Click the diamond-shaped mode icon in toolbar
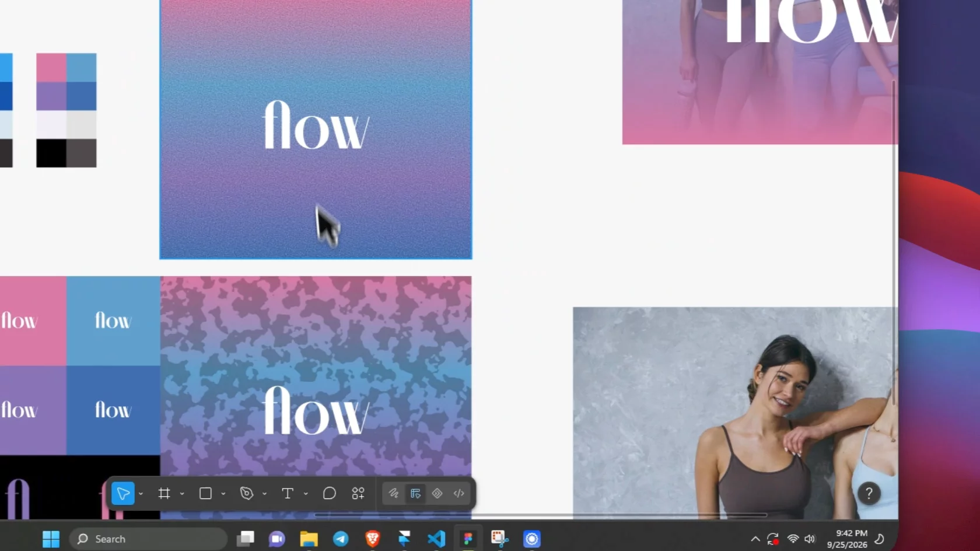The height and width of the screenshot is (551, 980). click(x=437, y=494)
